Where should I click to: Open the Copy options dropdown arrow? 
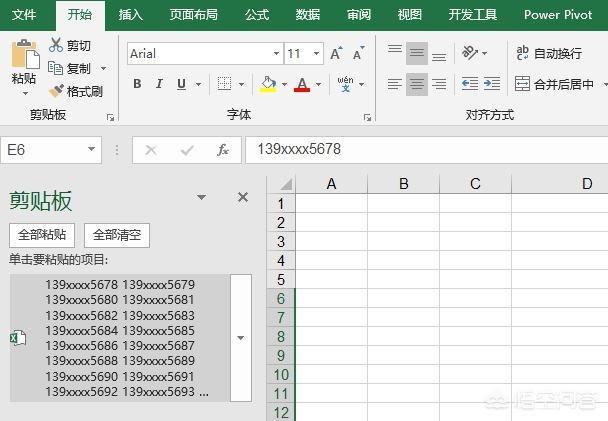(104, 69)
